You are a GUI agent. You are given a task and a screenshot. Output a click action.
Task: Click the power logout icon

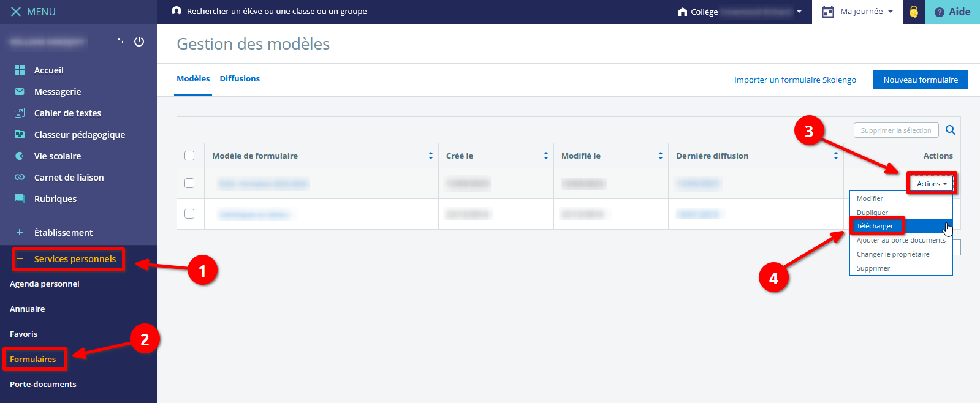pos(139,42)
